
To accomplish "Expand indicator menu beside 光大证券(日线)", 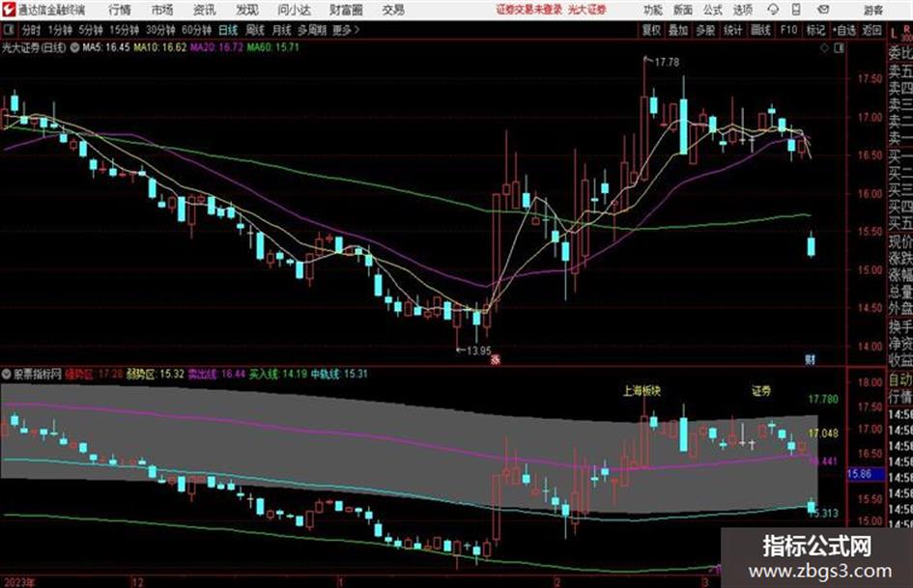I will click(74, 47).
